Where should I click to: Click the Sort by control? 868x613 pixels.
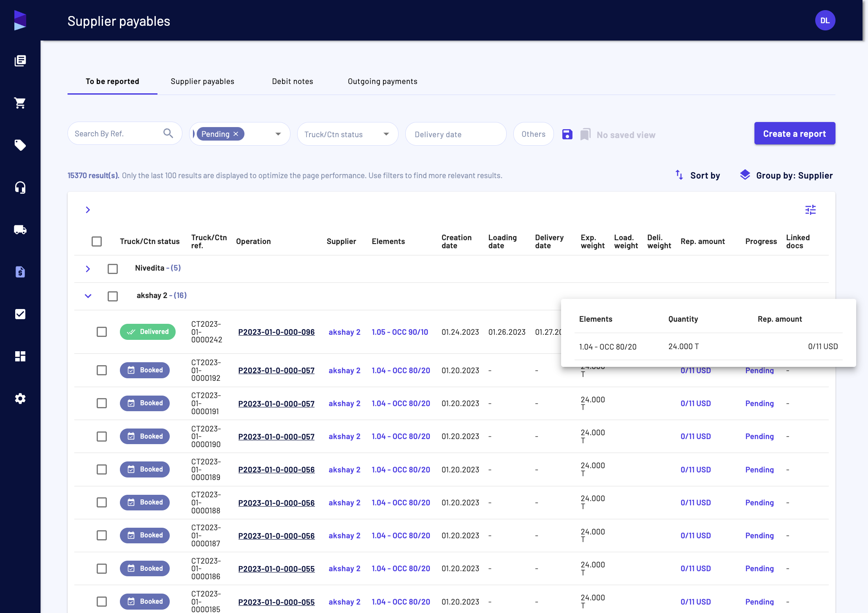697,175
